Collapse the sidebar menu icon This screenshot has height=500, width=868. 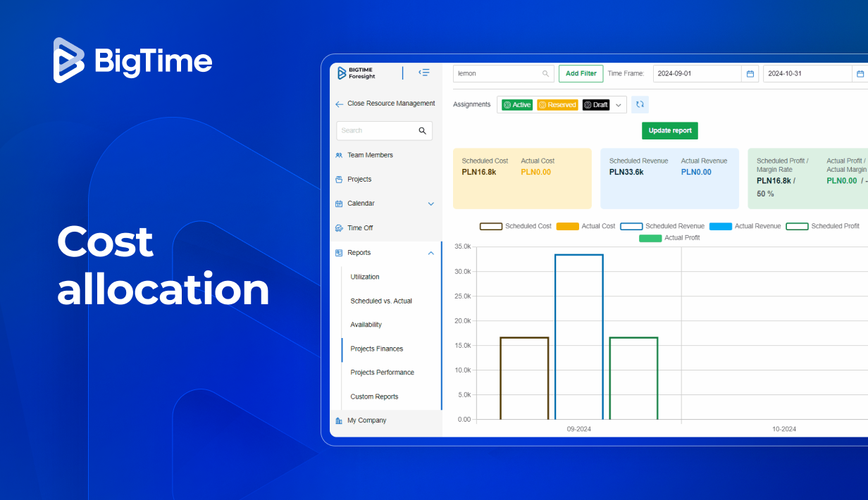click(424, 73)
